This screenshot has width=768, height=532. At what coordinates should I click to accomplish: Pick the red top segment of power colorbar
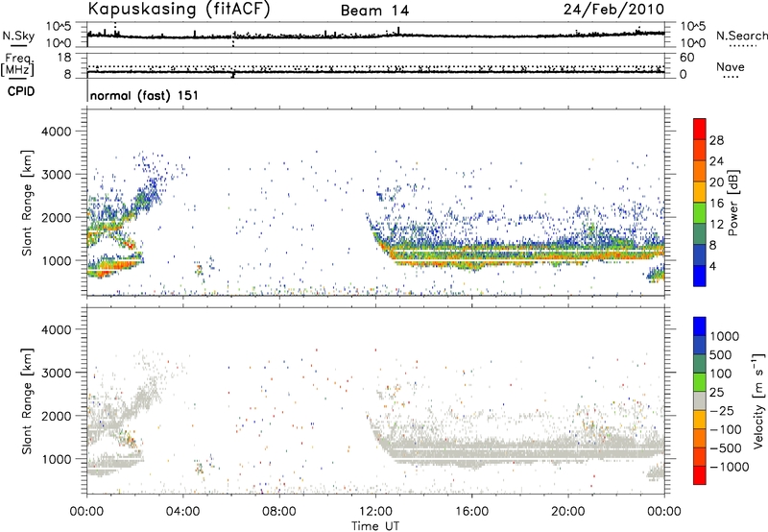click(x=700, y=130)
